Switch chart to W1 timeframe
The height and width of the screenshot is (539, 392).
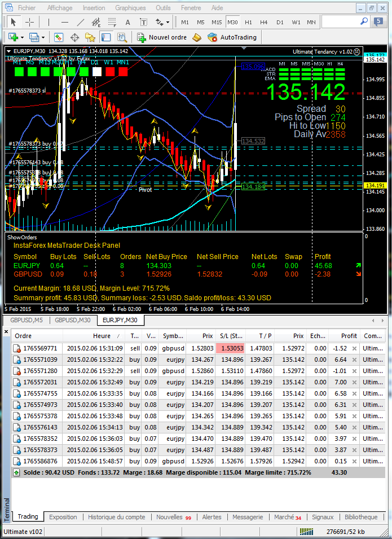[296, 23]
